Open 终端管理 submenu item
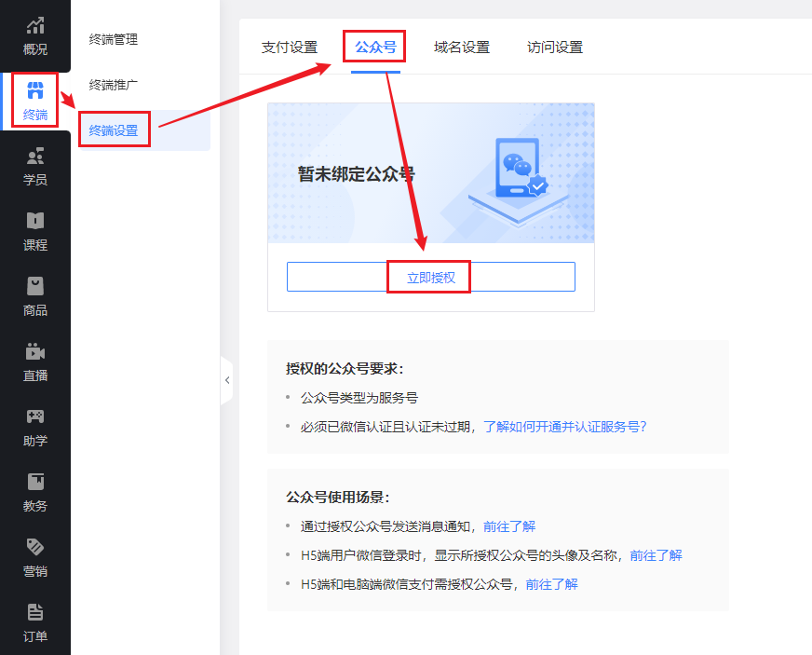Image resolution: width=812 pixels, height=655 pixels. (114, 39)
